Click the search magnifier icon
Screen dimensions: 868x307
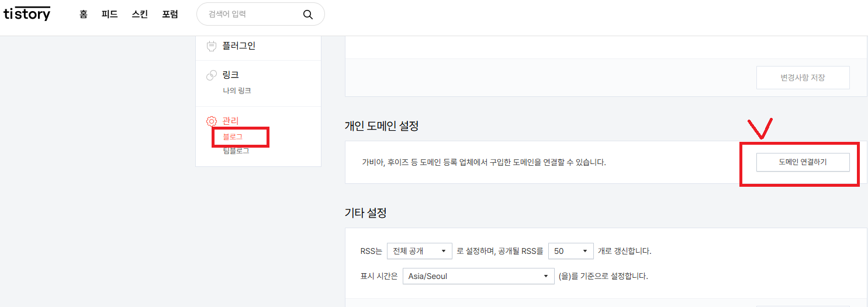pos(308,15)
